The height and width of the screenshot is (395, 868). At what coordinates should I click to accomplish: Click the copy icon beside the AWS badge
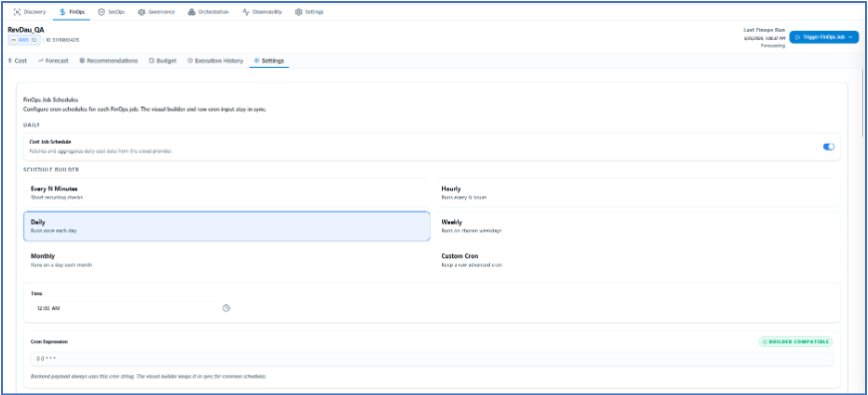pos(34,40)
